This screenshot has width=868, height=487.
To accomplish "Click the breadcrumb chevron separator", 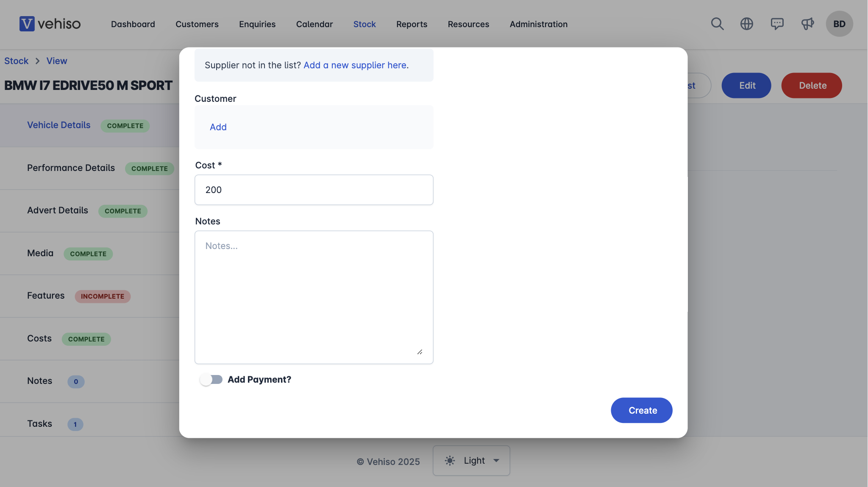I will pos(37,61).
